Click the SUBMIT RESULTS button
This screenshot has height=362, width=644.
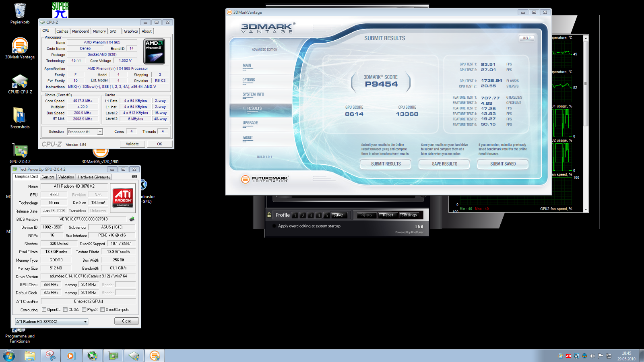click(x=386, y=164)
